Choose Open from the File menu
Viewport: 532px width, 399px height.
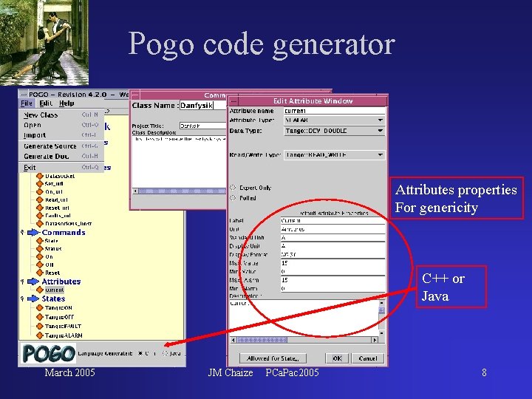pyautogui.click(x=61, y=125)
